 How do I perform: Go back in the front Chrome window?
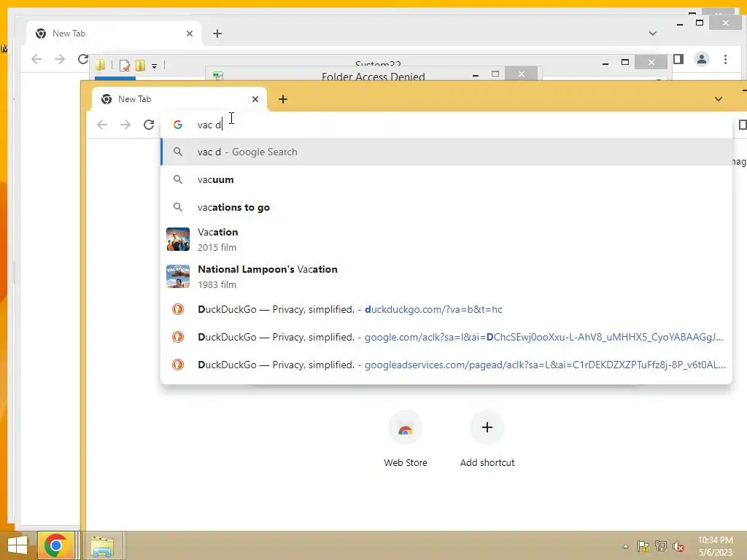click(102, 125)
